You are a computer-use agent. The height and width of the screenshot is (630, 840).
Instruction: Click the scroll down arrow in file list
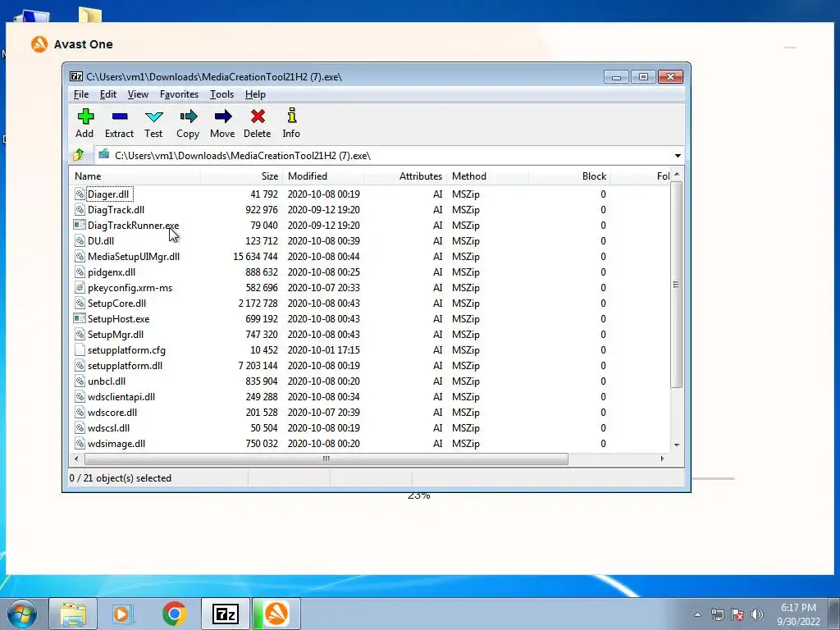coord(677,445)
